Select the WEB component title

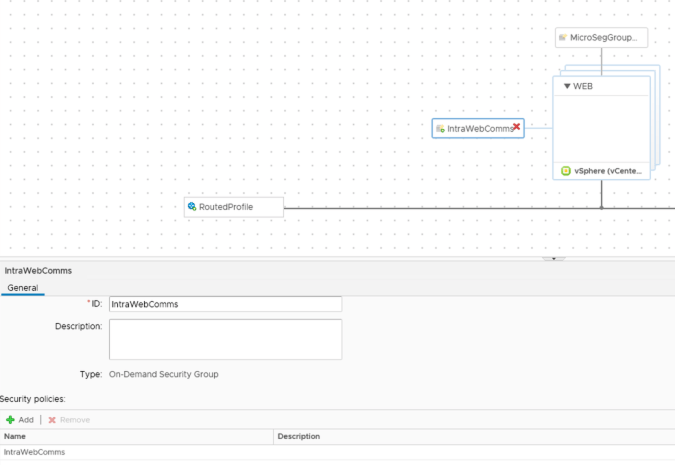point(583,86)
